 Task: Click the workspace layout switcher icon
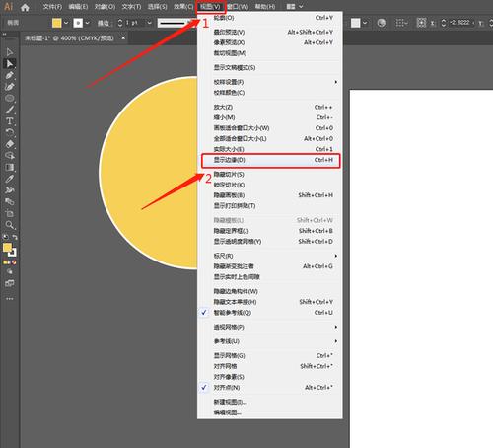coord(291,7)
